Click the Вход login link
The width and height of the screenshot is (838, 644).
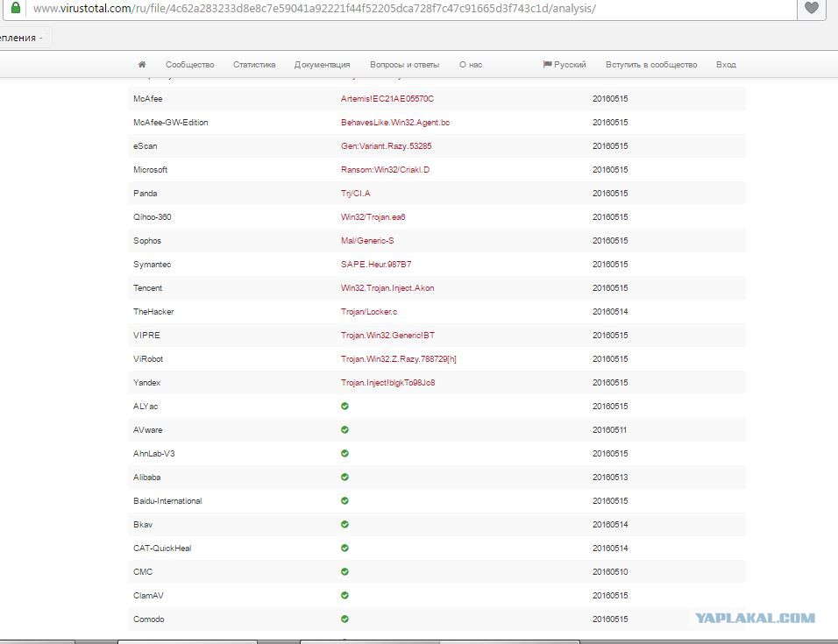click(727, 65)
